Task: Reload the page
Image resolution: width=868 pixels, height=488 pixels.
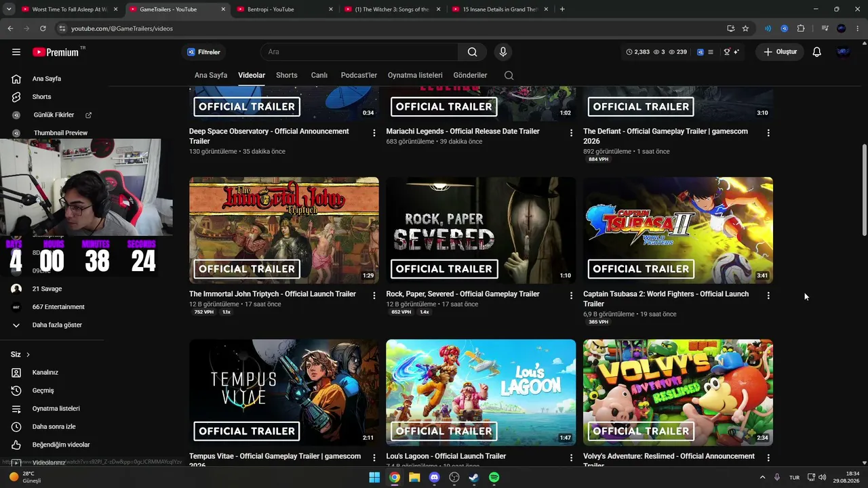Action: click(43, 28)
